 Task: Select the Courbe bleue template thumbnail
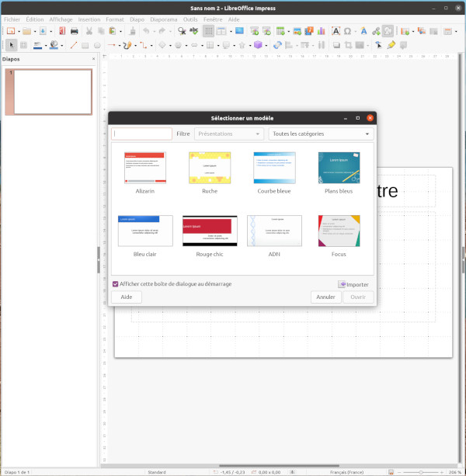coord(274,168)
